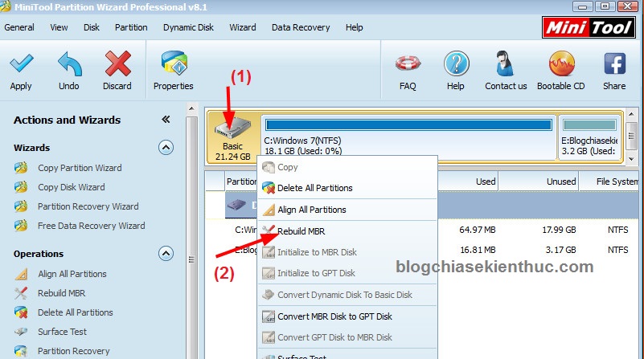Collapse the Actions and Wizards panel

166,120
